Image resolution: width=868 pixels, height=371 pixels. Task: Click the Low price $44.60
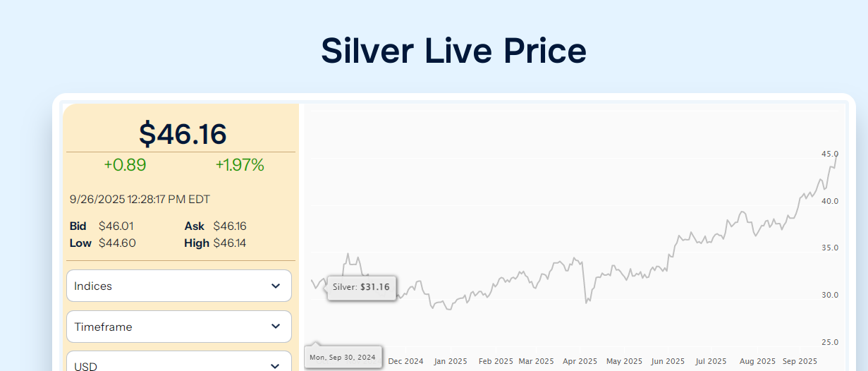117,243
